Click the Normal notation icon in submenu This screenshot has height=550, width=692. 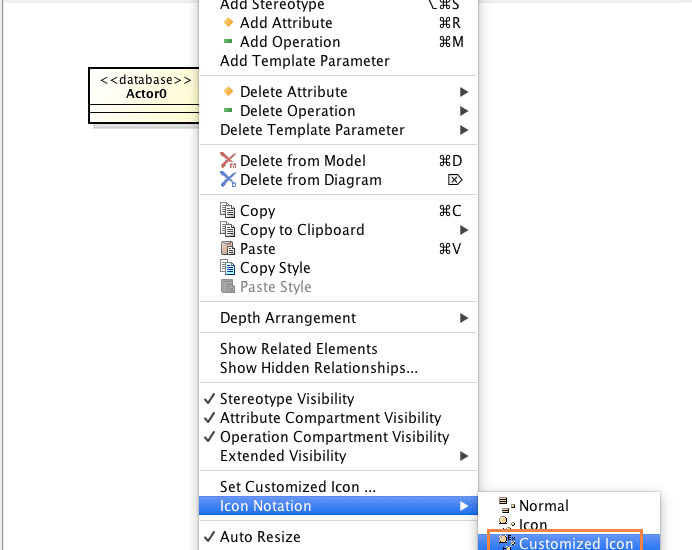coord(506,506)
